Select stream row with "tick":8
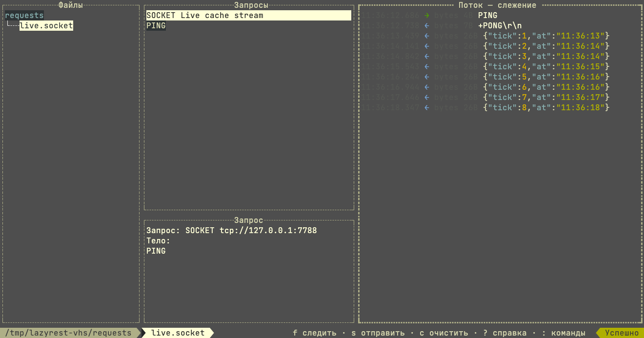 tap(485, 108)
